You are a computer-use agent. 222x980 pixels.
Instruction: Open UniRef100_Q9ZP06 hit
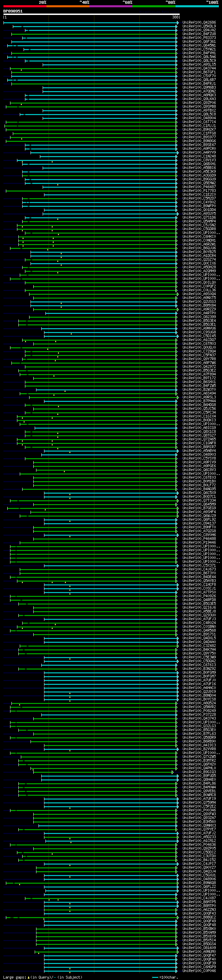199,103
